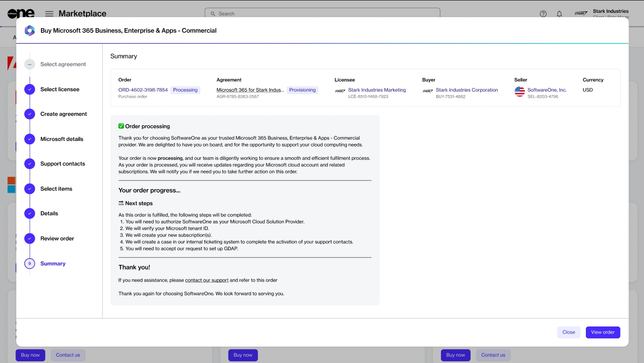The width and height of the screenshot is (644, 363).
Task: Go to the Microsoft details step
Action: click(62, 139)
